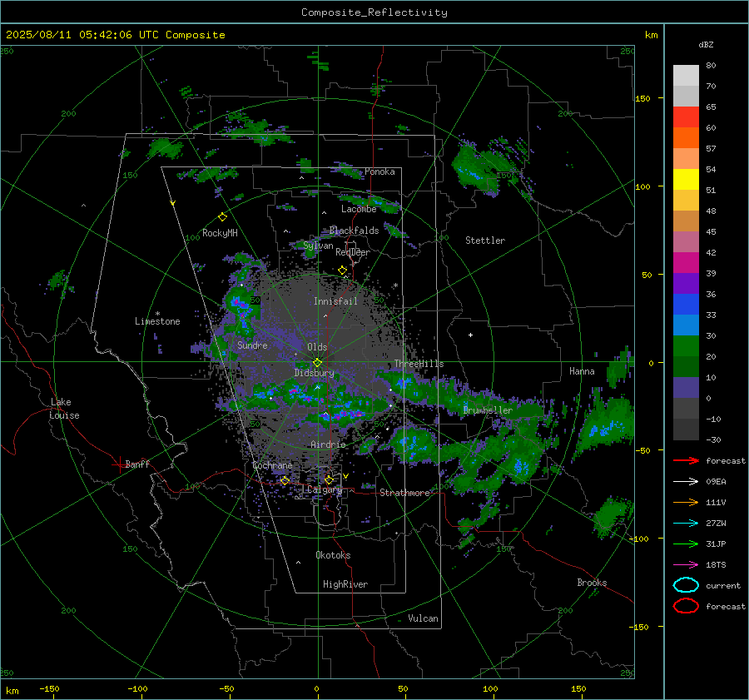
Task: Click the yellow diamond marker near RockyMH
Action: coord(222,217)
